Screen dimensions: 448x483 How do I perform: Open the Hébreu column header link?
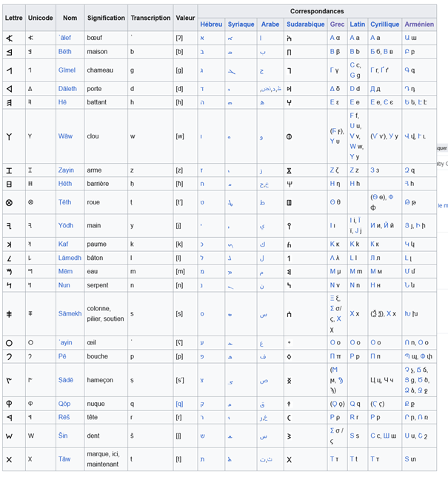[x=211, y=24]
